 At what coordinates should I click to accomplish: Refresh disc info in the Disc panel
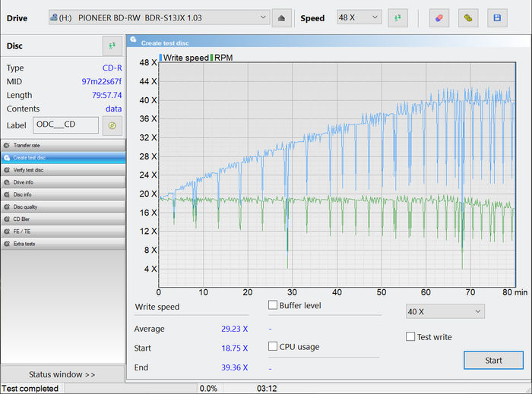[112, 46]
